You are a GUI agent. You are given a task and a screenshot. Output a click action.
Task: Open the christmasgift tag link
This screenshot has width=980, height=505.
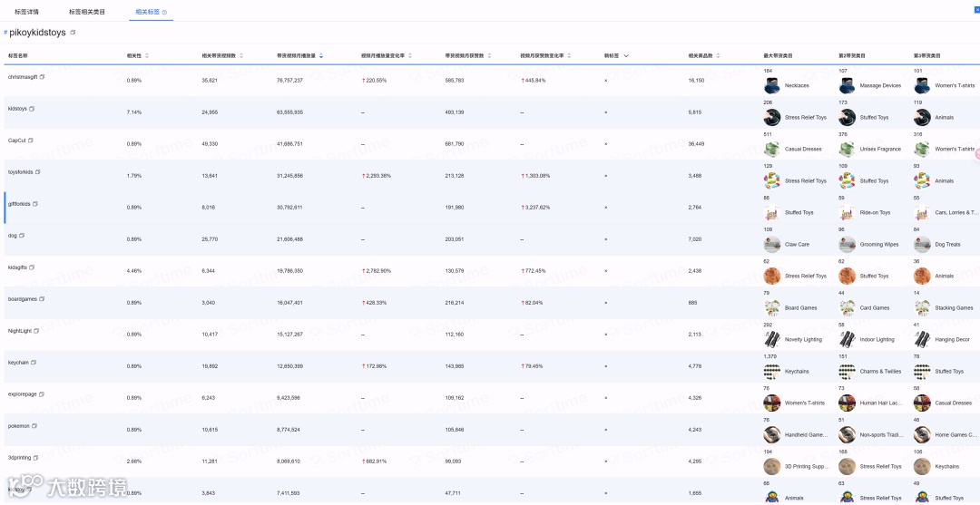(23, 77)
